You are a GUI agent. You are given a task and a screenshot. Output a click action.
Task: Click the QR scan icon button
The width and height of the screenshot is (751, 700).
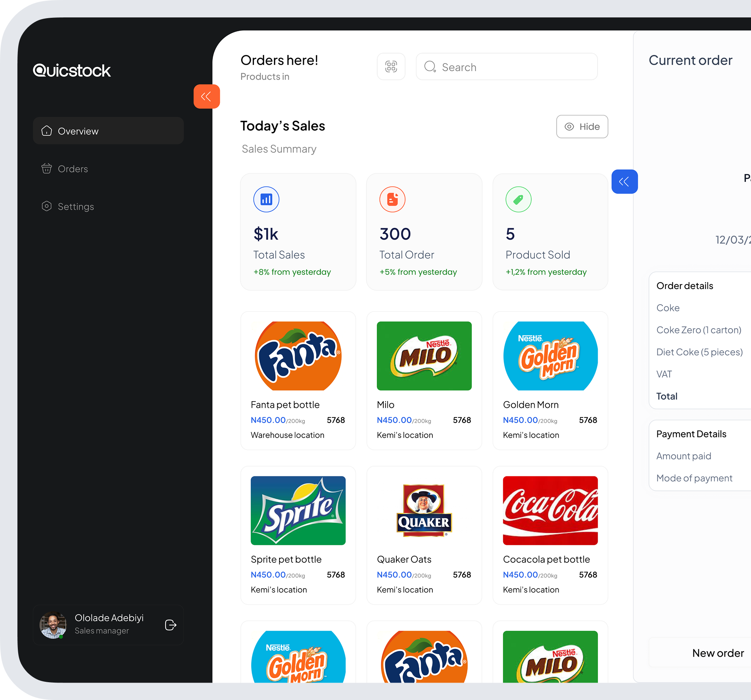[x=391, y=67]
